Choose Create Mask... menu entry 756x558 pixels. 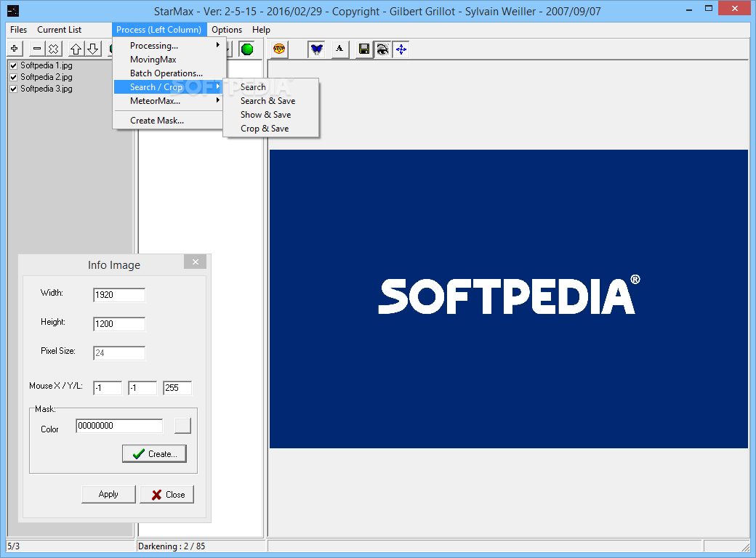(168, 121)
